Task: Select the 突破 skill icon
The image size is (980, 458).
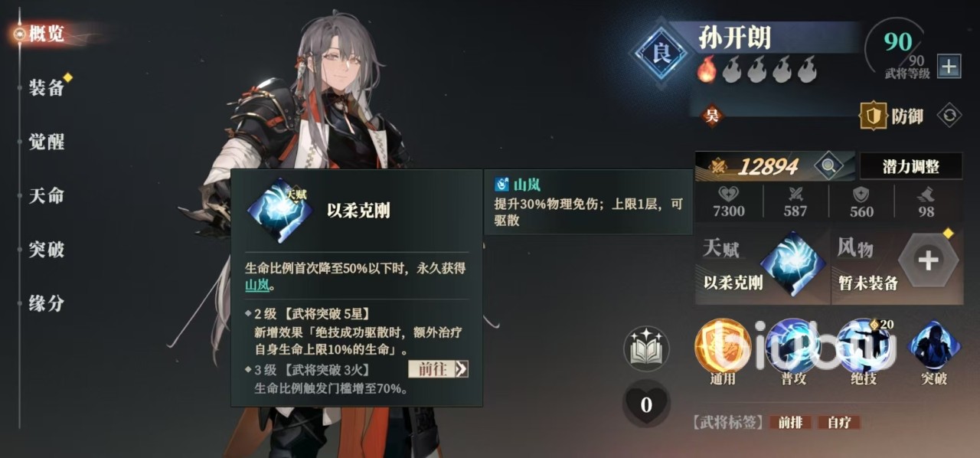Action: 934,346
